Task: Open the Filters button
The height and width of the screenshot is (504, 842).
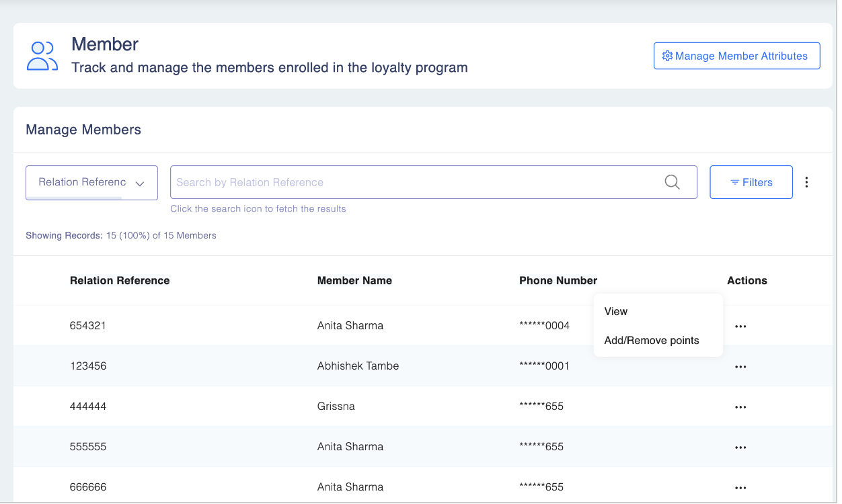Action: coord(751,183)
